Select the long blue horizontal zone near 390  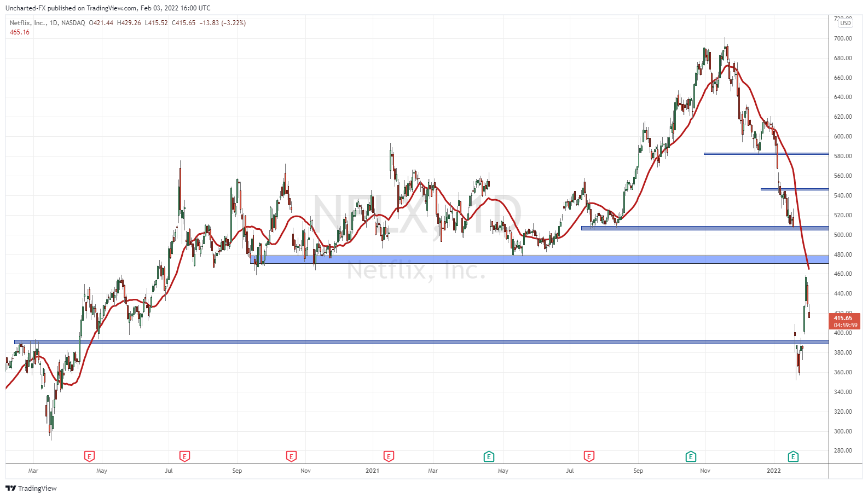421,342
